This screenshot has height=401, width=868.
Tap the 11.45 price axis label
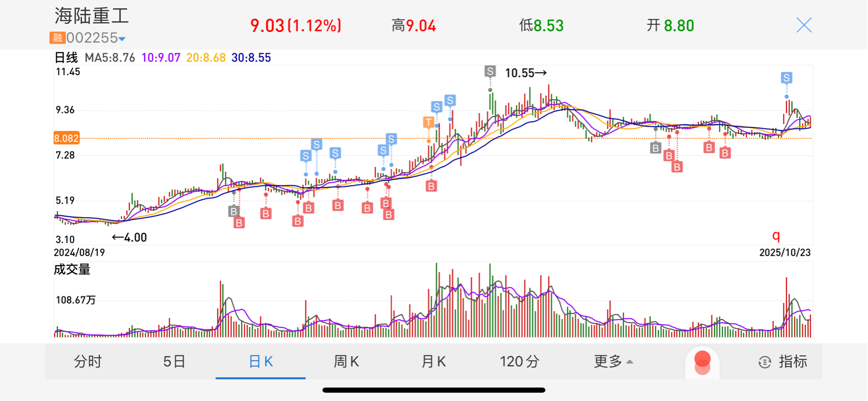click(x=68, y=72)
